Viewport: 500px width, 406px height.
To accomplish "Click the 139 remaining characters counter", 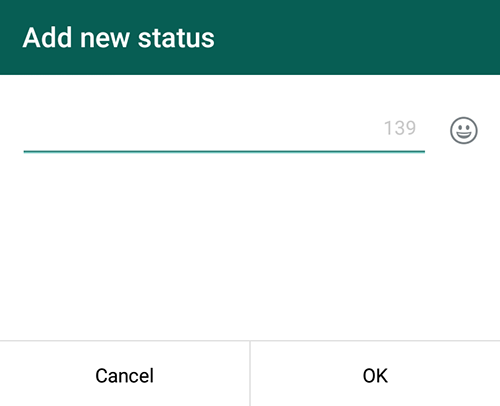I will (x=400, y=128).
